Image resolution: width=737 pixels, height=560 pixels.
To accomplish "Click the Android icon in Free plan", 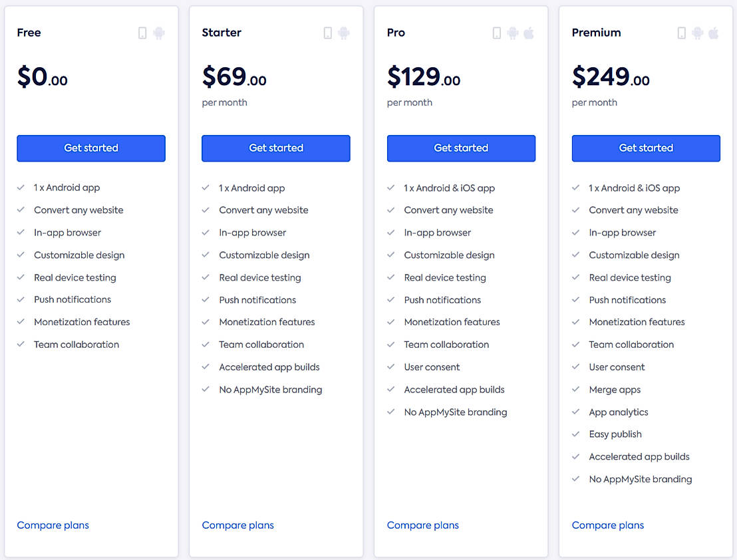I will point(159,33).
